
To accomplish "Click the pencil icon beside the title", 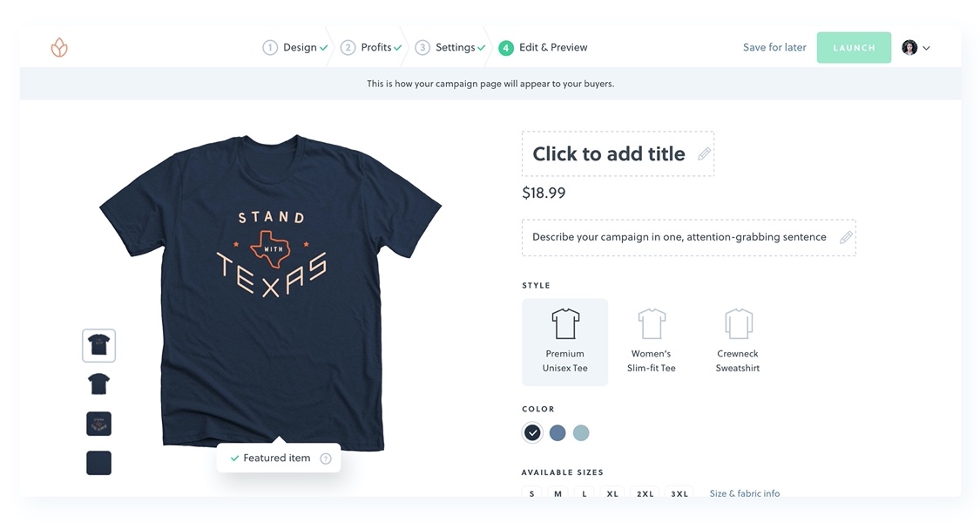I will 704,154.
